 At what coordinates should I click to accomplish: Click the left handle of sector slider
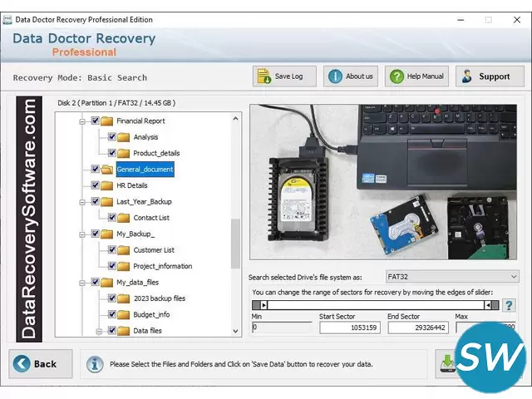coord(264,305)
